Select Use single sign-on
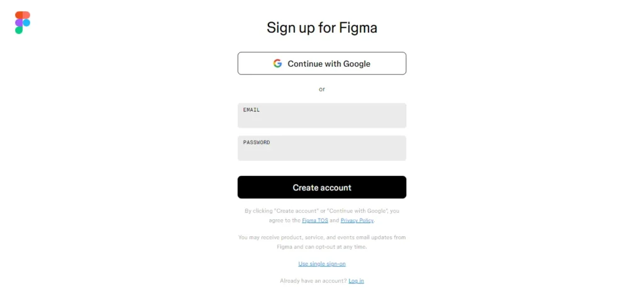 coord(321,264)
